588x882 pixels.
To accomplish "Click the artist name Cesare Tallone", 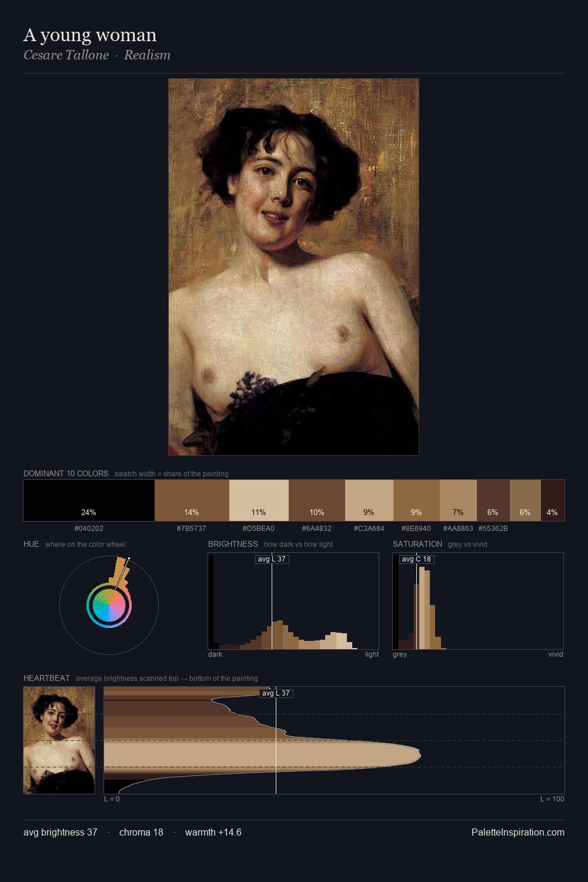I will tap(66, 55).
